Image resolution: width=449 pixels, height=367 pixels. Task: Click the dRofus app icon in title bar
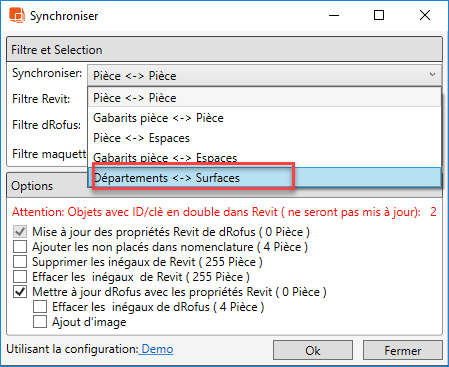pos(17,15)
